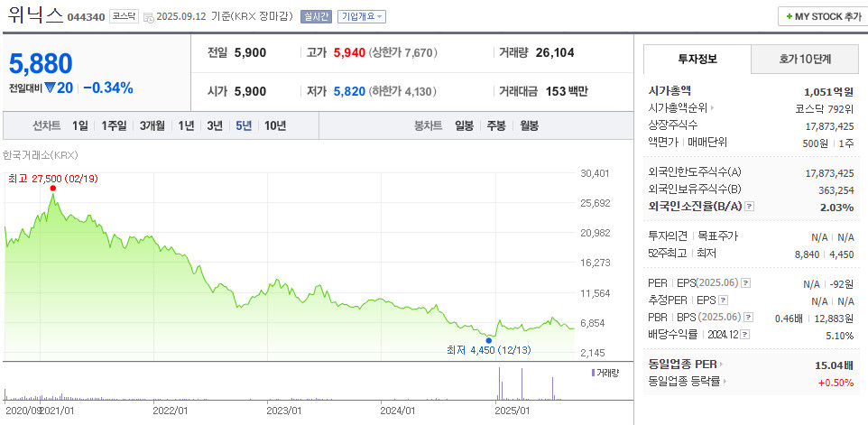Click the 거래대금 value 153 백만
Screen dimensions: 868x425
click(x=567, y=91)
